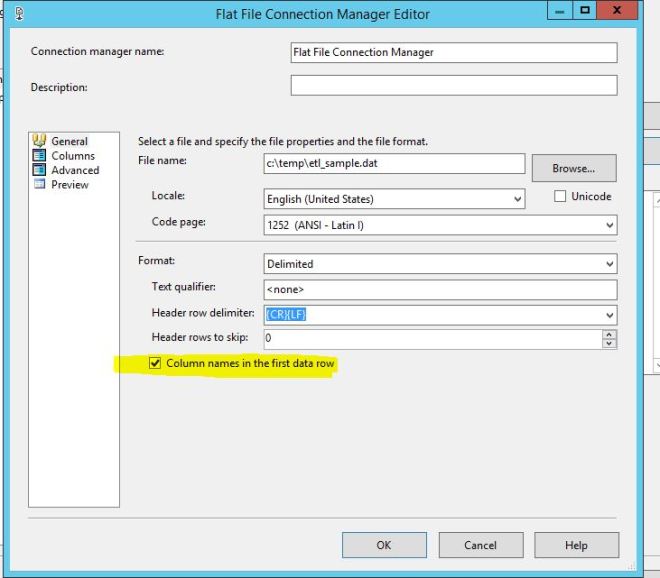Click the Advanced page icon

pos(40,170)
